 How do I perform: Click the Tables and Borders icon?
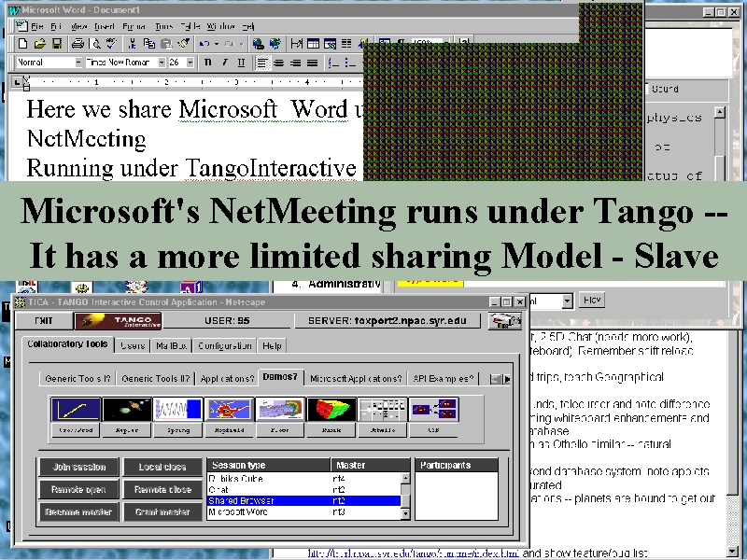[296, 44]
